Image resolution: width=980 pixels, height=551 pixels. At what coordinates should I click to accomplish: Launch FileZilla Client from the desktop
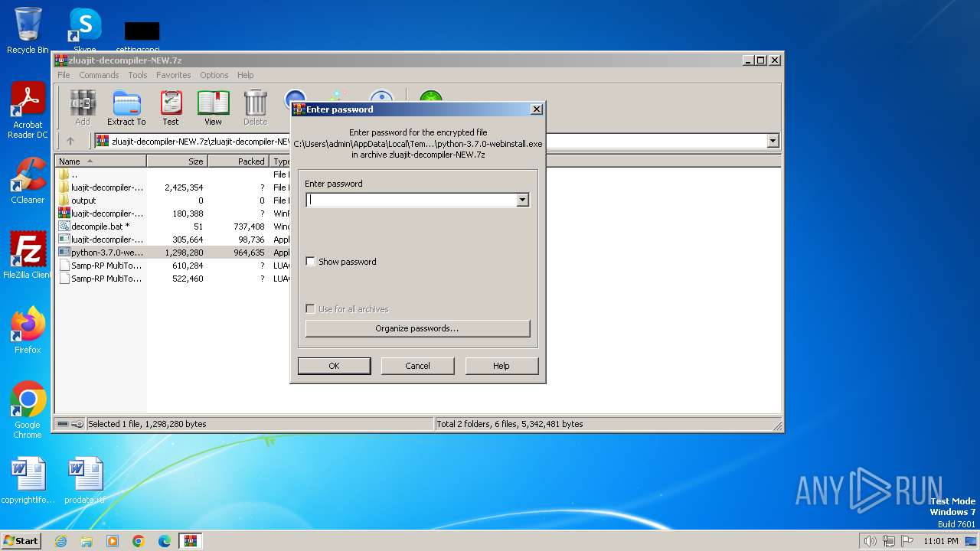[x=28, y=255]
